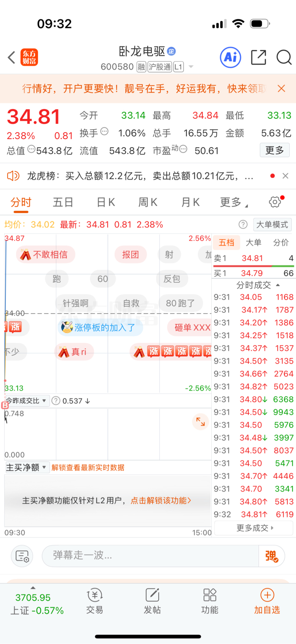This screenshot has height=644, width=296.
Task: Expand the dropdown arrow beside L1
Action: coord(191,67)
